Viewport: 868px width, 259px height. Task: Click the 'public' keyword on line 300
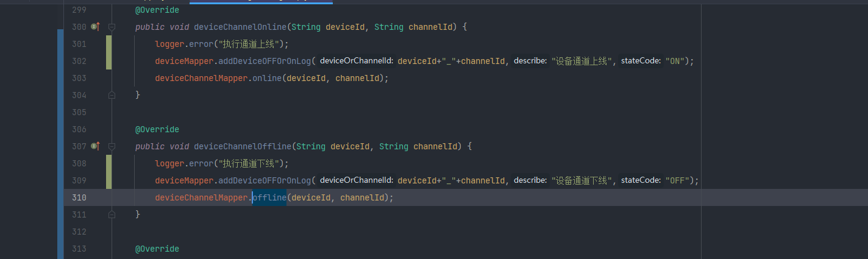(x=150, y=27)
